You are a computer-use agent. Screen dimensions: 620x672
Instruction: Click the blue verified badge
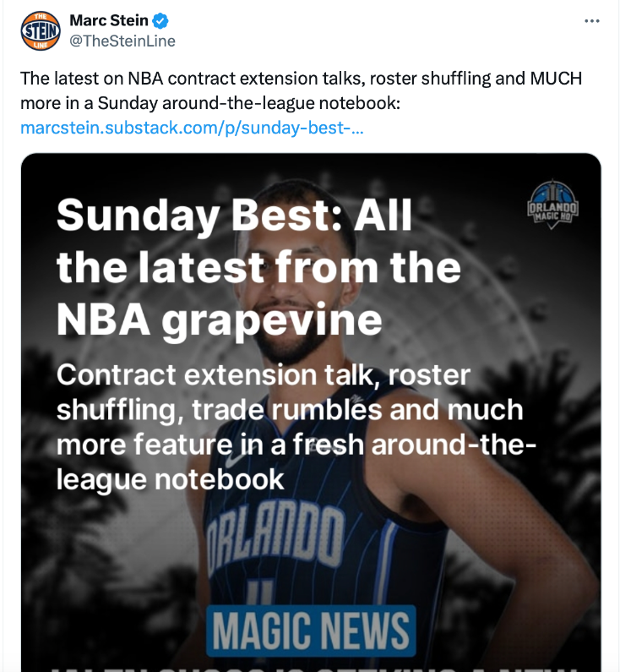coord(160,20)
